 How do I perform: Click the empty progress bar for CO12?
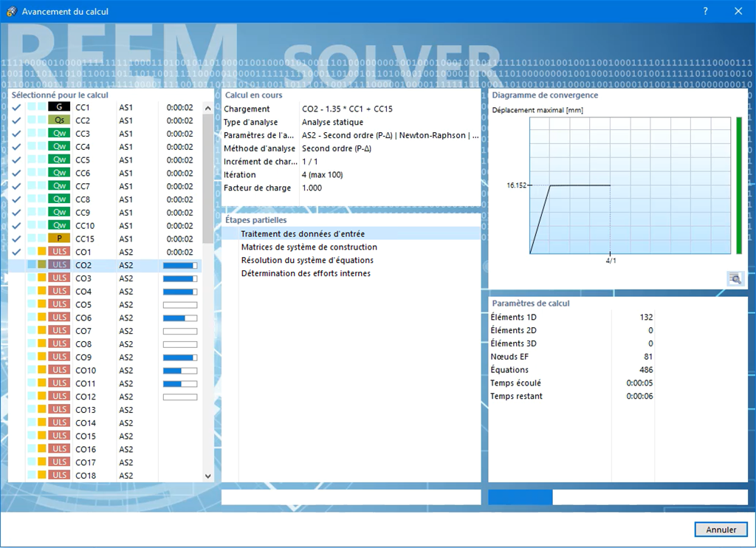[x=180, y=397]
